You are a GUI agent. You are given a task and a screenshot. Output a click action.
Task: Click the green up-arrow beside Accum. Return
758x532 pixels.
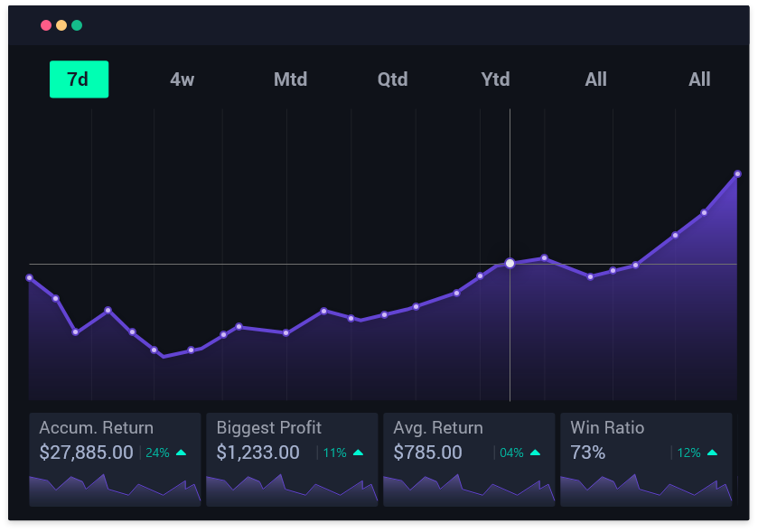click(182, 453)
